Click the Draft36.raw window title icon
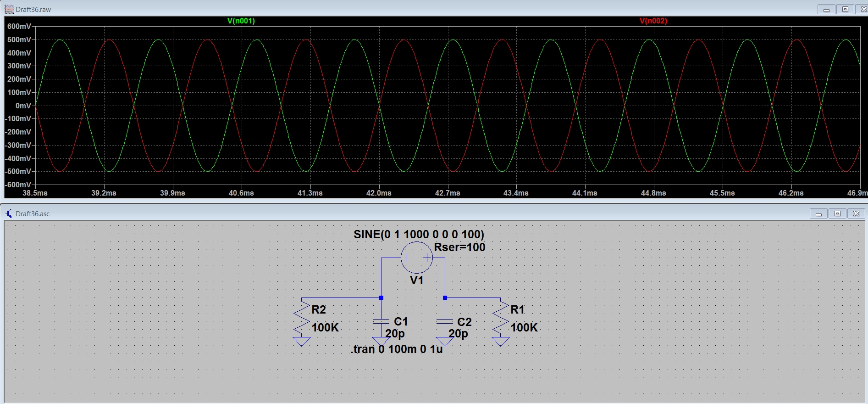The height and width of the screenshot is (404, 868). point(9,9)
